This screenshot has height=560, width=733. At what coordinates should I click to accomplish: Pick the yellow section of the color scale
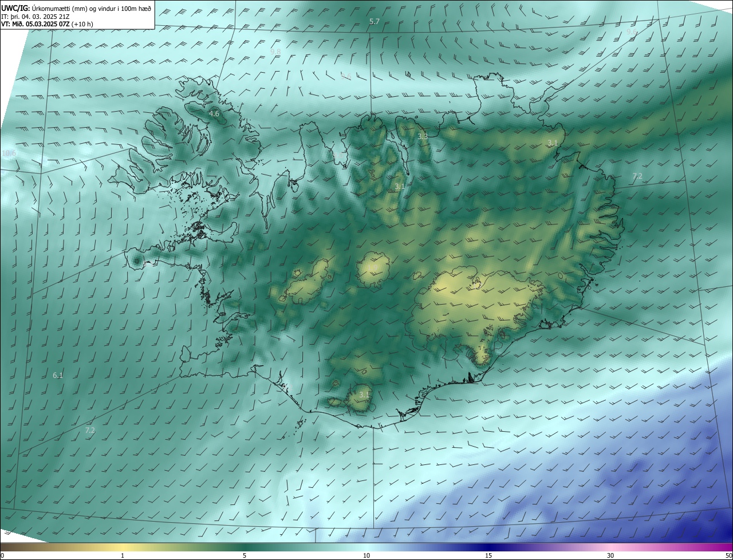(123, 547)
